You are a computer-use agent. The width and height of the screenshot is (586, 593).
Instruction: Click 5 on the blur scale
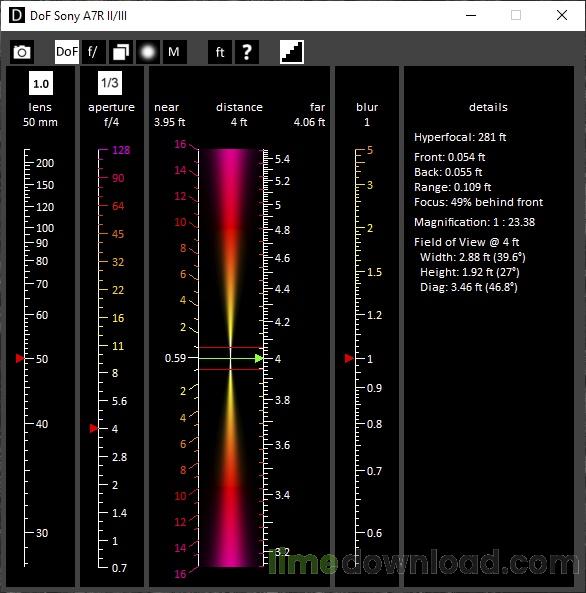point(370,150)
